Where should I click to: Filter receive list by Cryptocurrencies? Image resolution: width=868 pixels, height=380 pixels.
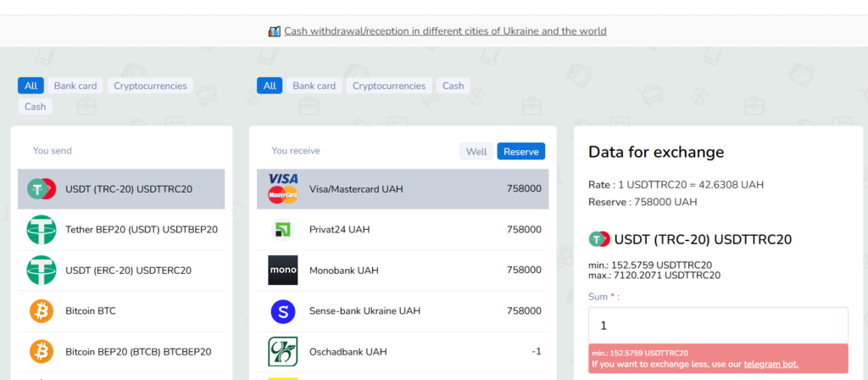click(x=389, y=86)
